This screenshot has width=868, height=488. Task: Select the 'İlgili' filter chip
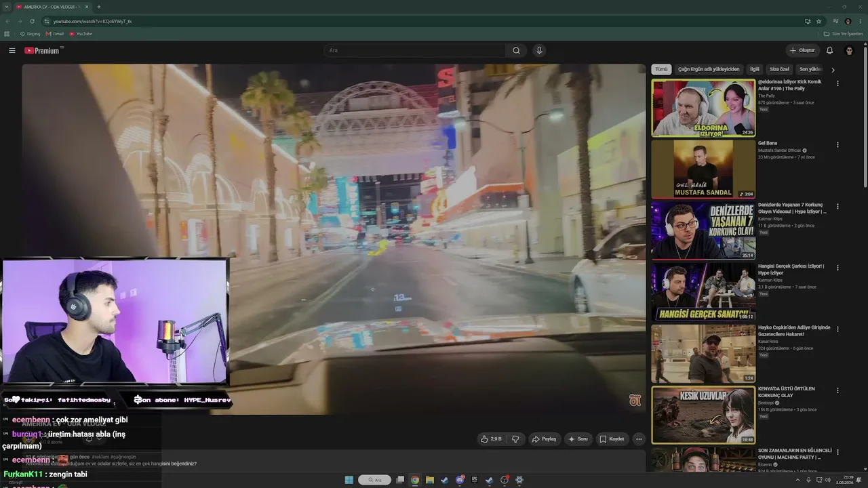point(754,69)
